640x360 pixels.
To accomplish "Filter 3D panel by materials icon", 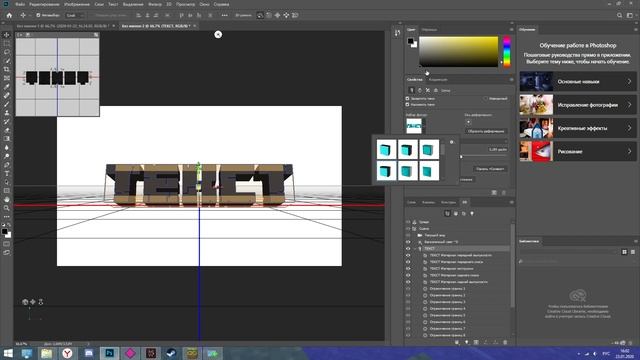I will pos(464,213).
